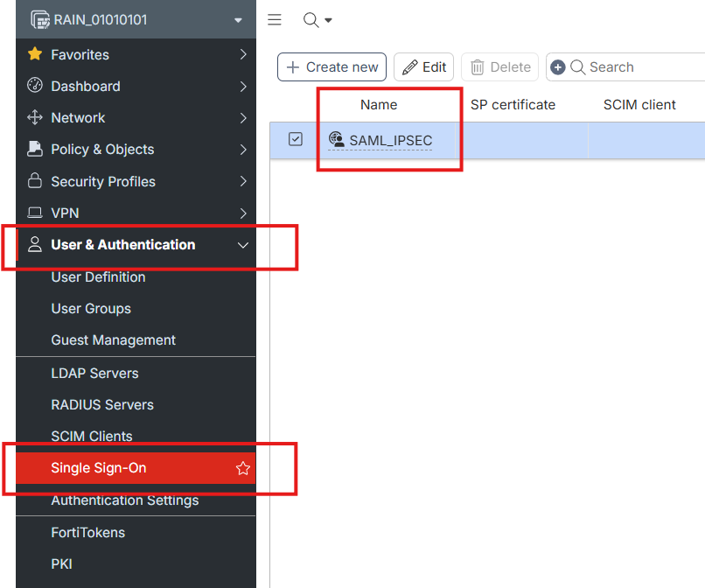The width and height of the screenshot is (705, 588).
Task: Click the Favorites star icon
Action: (x=35, y=54)
